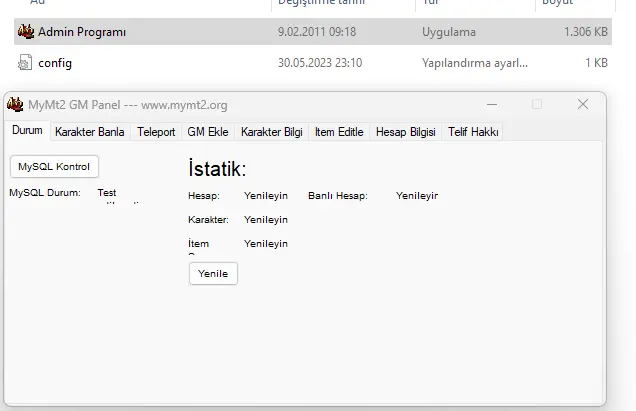Image resolution: width=636 pixels, height=411 pixels.
Task: Select the Admin Programı application file icon
Action: pos(26,31)
